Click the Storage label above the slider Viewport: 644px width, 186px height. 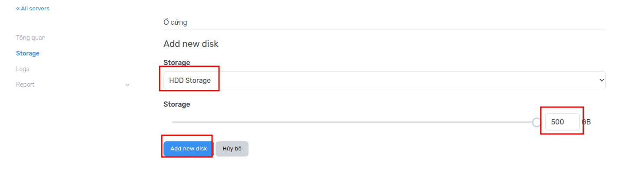click(177, 104)
